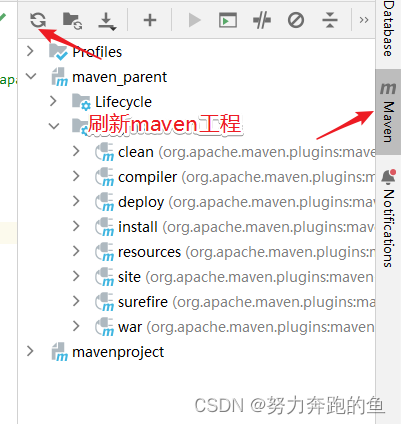This screenshot has height=424, width=401.
Task: Expand the Profiles node
Action: click(30, 51)
